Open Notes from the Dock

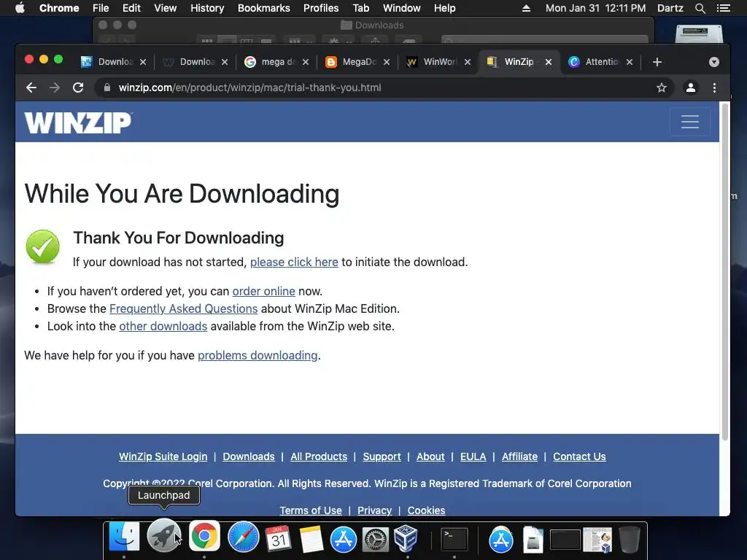pyautogui.click(x=311, y=539)
